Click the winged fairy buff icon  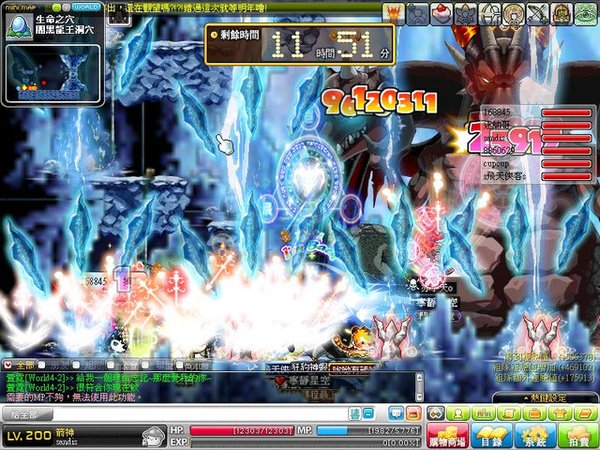coord(466,14)
